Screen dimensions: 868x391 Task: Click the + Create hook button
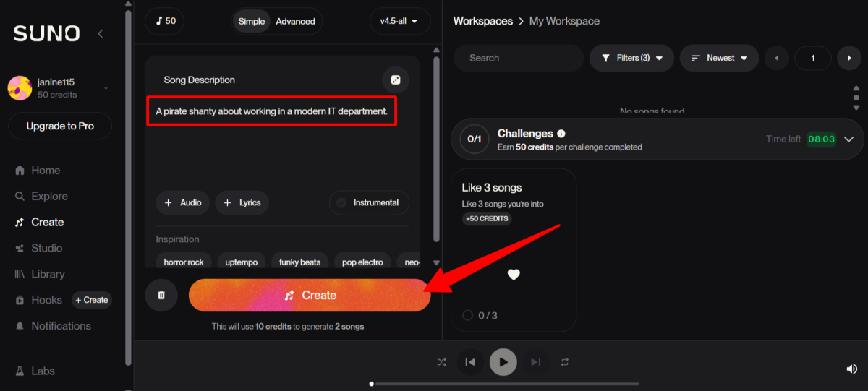pyautogui.click(x=92, y=300)
